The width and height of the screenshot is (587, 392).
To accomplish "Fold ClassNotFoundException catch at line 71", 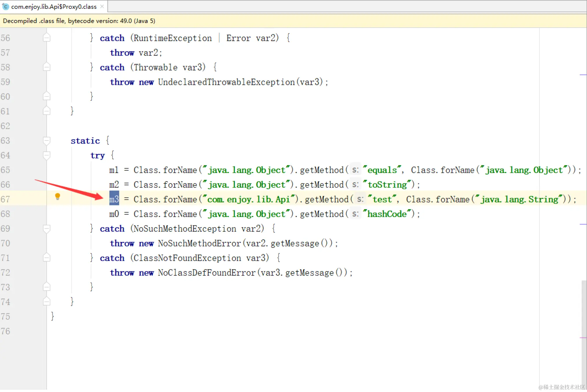I will pyautogui.click(x=47, y=258).
